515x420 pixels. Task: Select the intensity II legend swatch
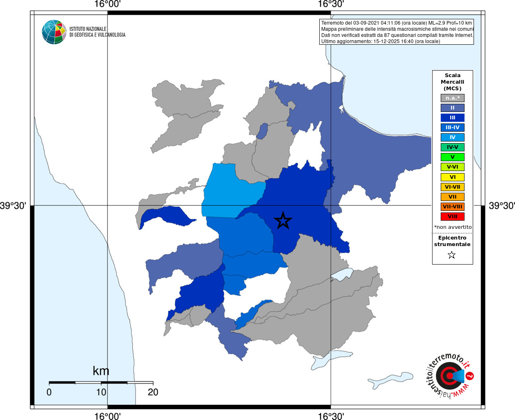pyautogui.click(x=453, y=108)
